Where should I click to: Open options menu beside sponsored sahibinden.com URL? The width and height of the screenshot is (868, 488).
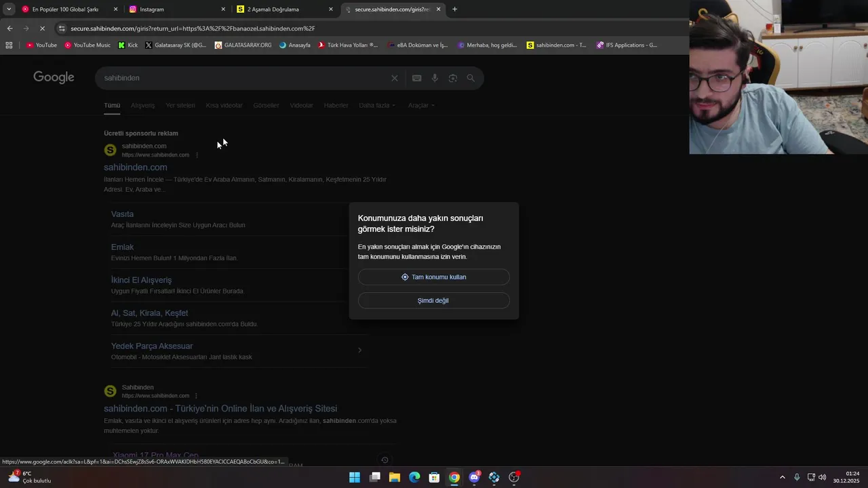[197, 155]
